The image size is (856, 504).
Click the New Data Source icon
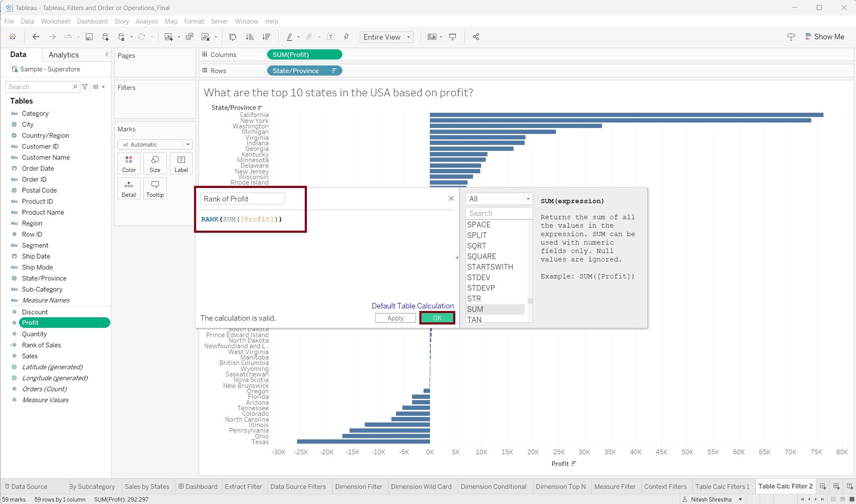pos(105,37)
